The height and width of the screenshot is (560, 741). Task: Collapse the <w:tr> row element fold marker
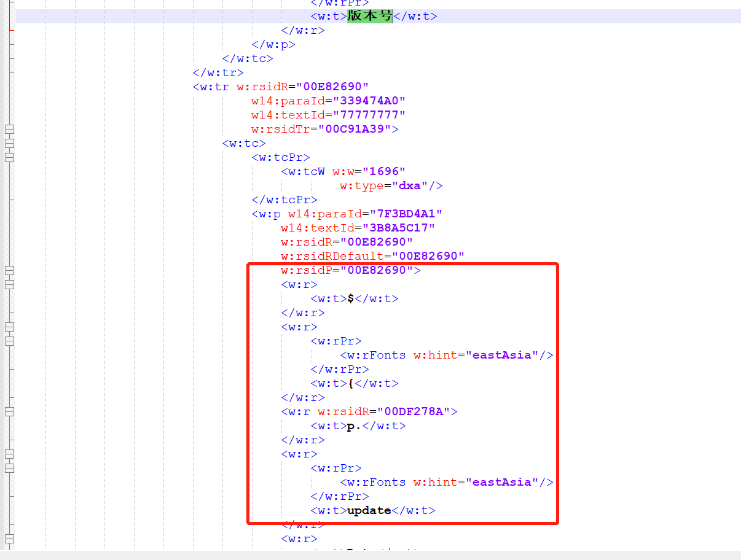click(x=9, y=129)
